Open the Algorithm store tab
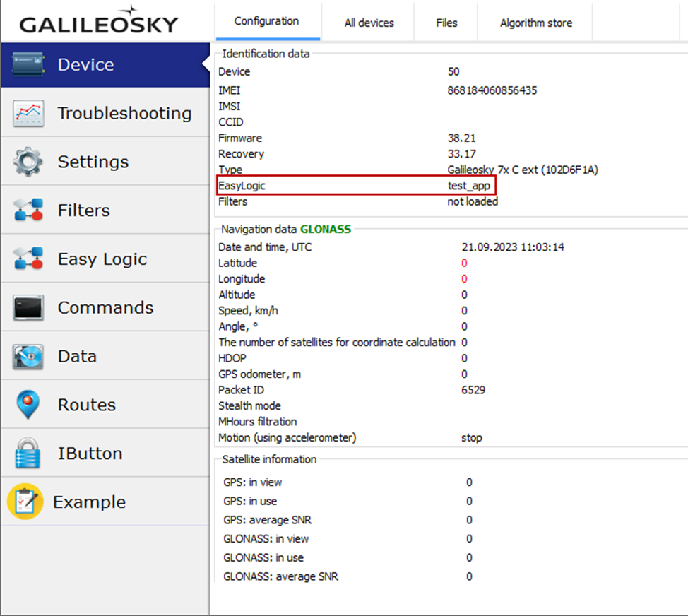This screenshot has width=688, height=616. click(535, 23)
